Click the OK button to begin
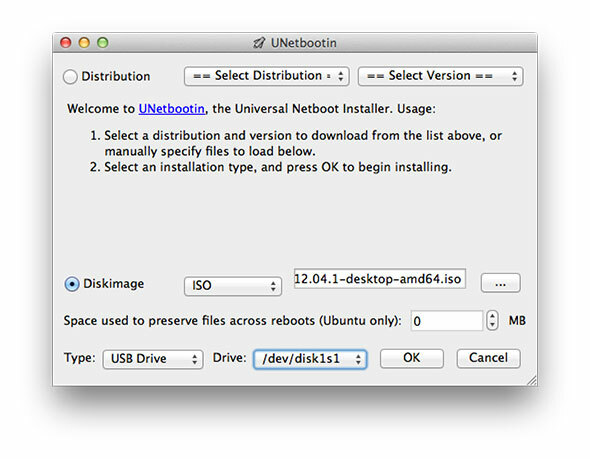This screenshot has width=590, height=459. click(412, 358)
